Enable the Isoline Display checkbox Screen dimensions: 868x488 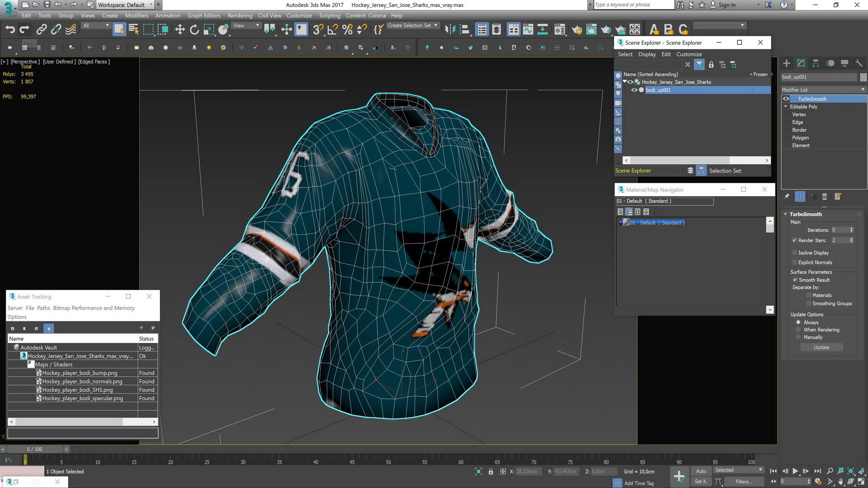pos(794,253)
